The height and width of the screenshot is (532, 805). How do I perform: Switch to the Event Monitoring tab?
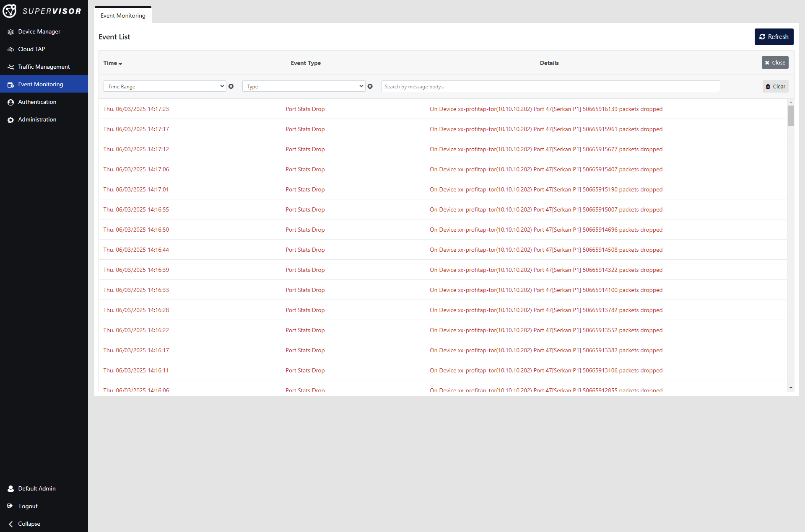(122, 15)
